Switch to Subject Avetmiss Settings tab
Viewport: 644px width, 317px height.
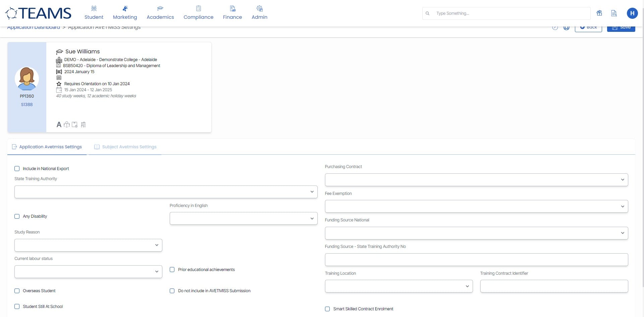pyautogui.click(x=129, y=147)
